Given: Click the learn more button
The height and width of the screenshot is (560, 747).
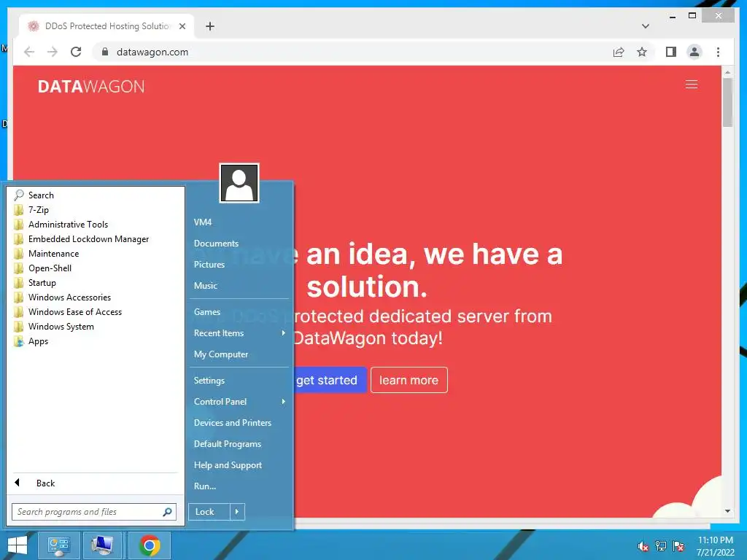Looking at the screenshot, I should point(409,380).
